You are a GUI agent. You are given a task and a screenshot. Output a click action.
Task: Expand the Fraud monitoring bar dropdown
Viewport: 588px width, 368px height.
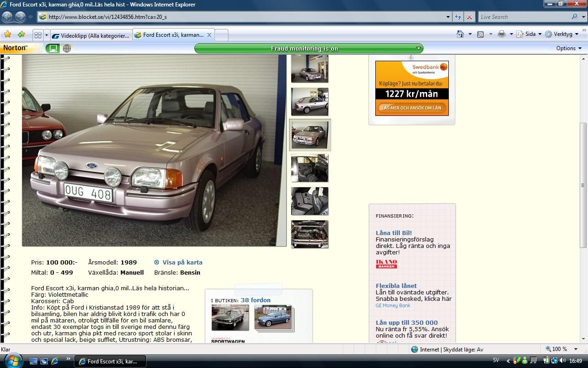pyautogui.click(x=418, y=48)
